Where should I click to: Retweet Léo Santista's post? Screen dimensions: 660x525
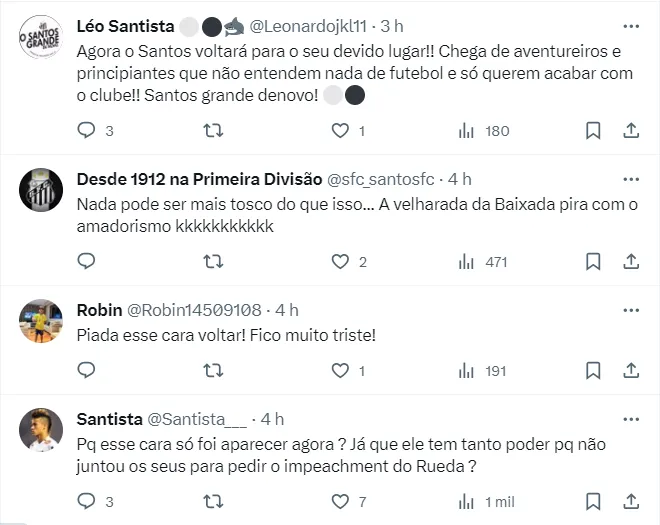tap(213, 130)
